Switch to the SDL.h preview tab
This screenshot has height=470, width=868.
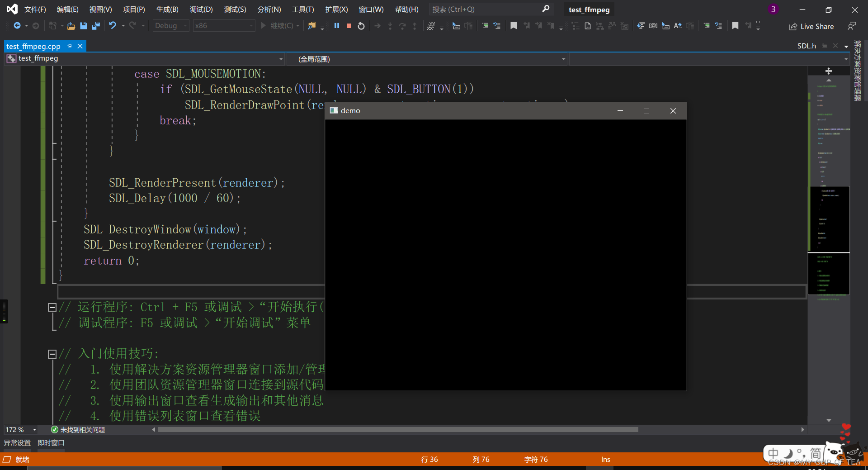click(807, 46)
